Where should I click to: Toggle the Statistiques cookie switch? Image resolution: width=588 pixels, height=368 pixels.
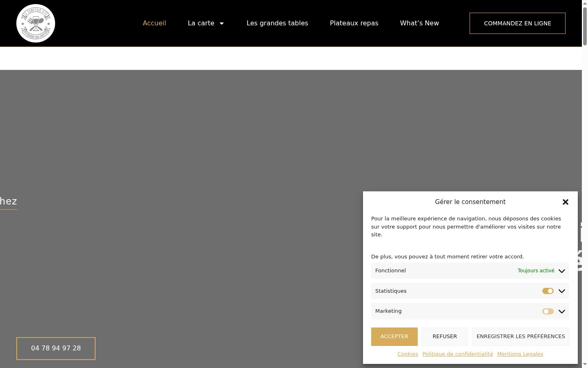(548, 291)
